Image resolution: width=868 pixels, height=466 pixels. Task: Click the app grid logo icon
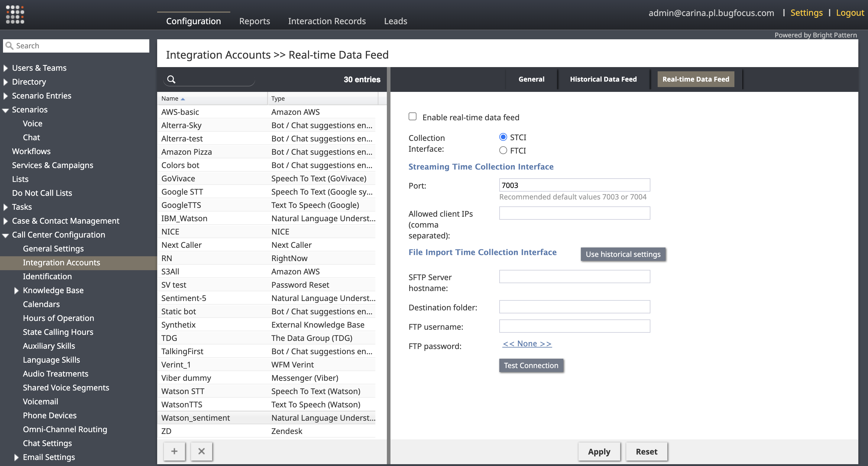click(x=15, y=14)
